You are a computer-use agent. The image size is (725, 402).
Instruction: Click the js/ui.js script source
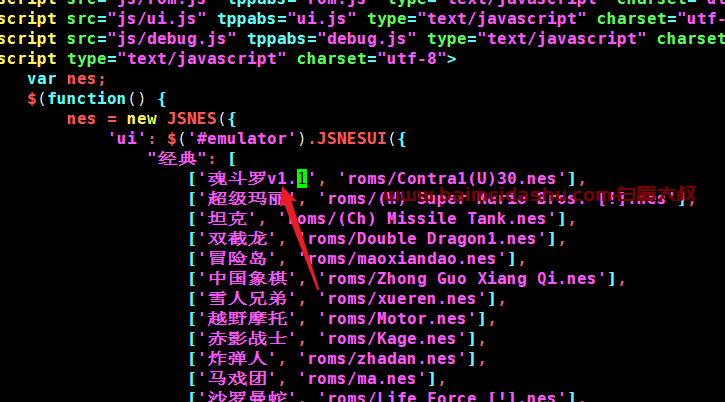click(x=157, y=19)
